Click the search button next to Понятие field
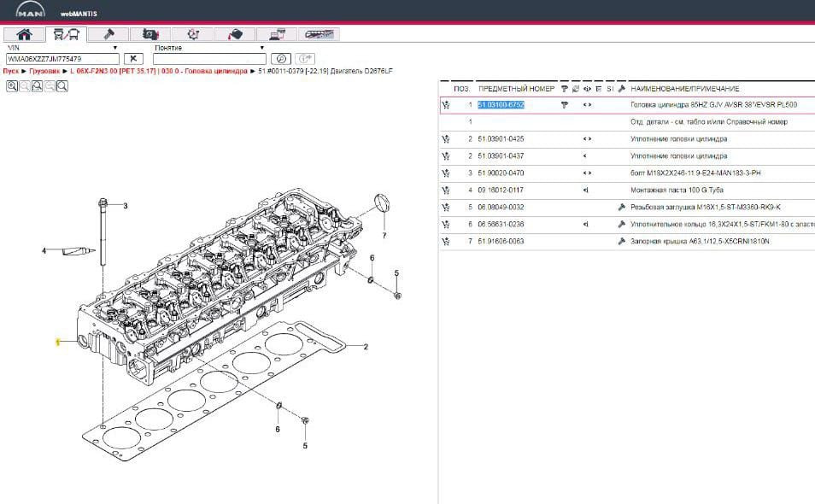Screen dimensions: 815x504 pyautogui.click(x=281, y=59)
